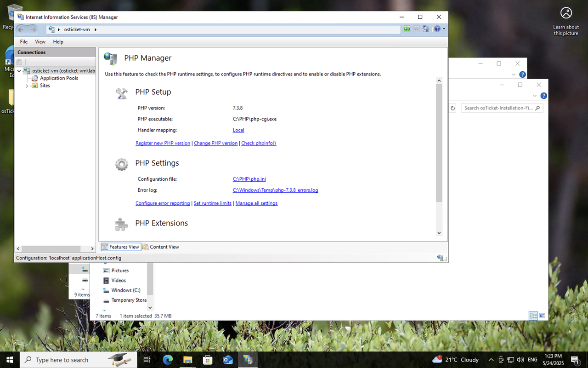Click the search magnifier icon in File Explorer
The width and height of the screenshot is (588, 368).
click(538, 108)
